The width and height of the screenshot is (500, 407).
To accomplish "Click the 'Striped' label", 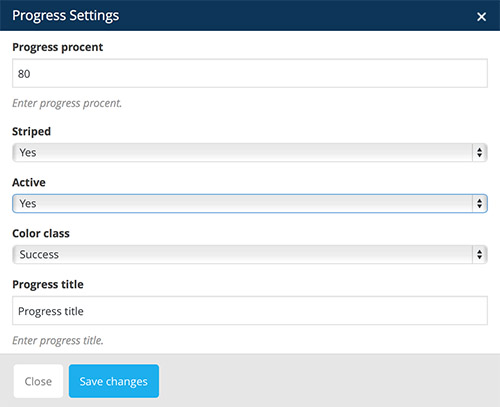I will coord(31,132).
